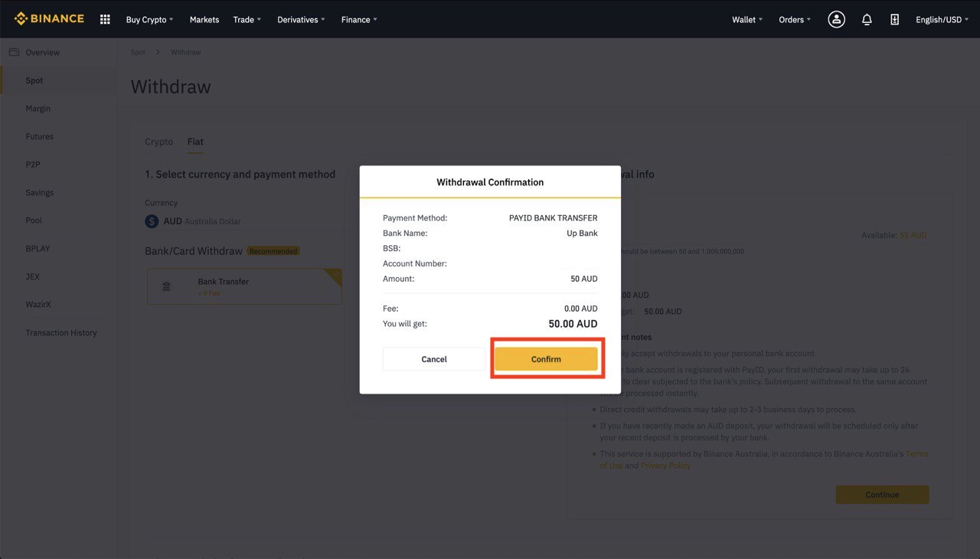Image resolution: width=980 pixels, height=559 pixels.
Task: Select Margin in the sidebar
Action: pos(38,108)
